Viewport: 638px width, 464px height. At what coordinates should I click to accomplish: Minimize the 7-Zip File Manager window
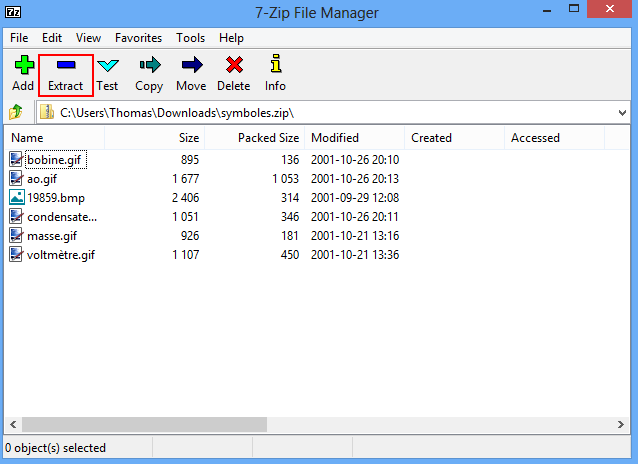tap(547, 10)
